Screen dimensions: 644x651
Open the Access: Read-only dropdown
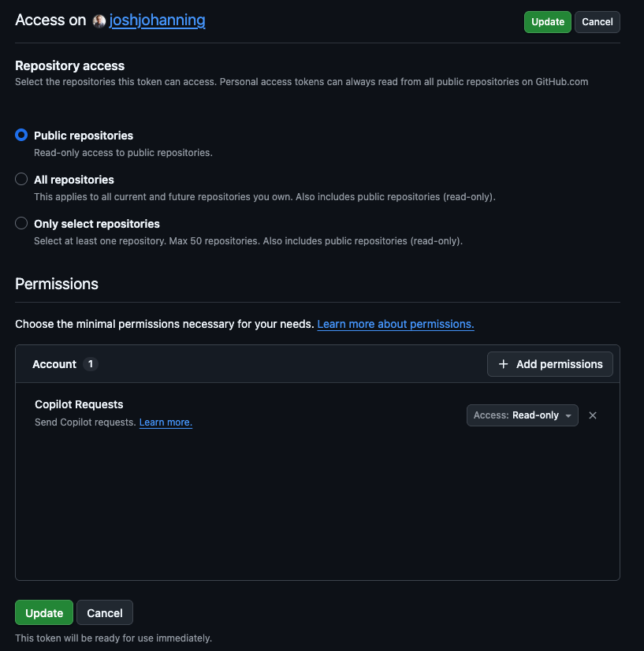coord(522,415)
